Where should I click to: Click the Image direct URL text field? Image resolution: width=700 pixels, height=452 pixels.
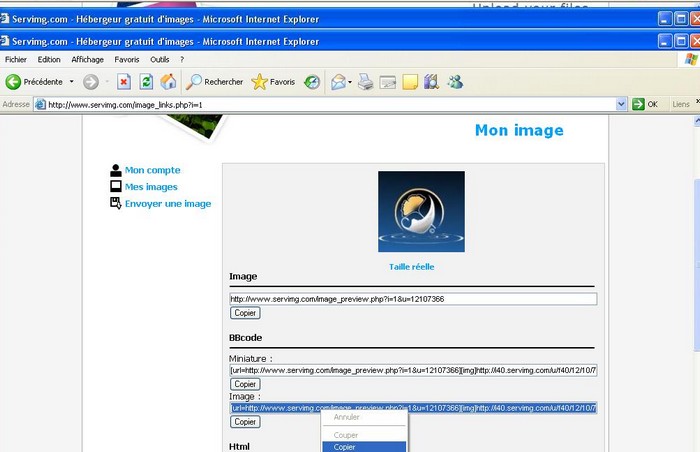tap(412, 298)
